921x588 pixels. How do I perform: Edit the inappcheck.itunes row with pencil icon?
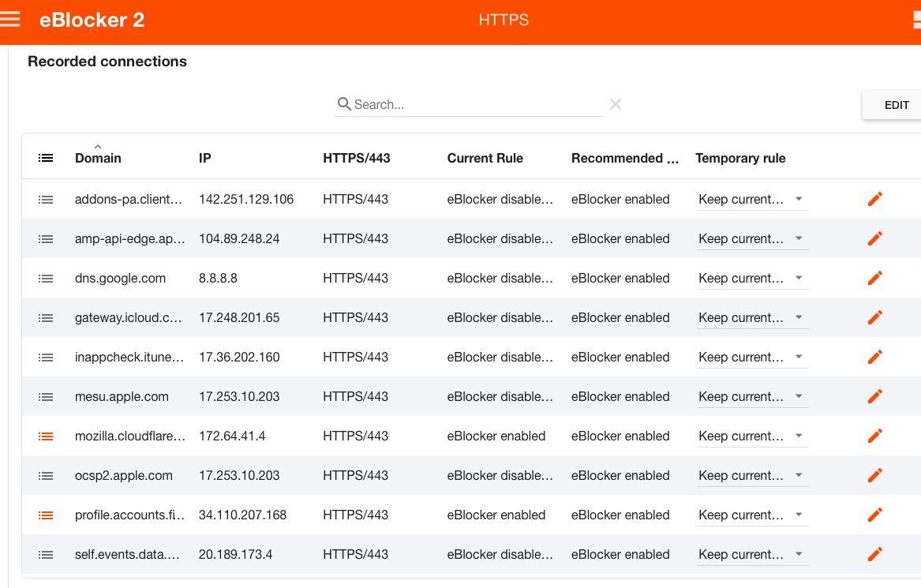click(x=874, y=357)
